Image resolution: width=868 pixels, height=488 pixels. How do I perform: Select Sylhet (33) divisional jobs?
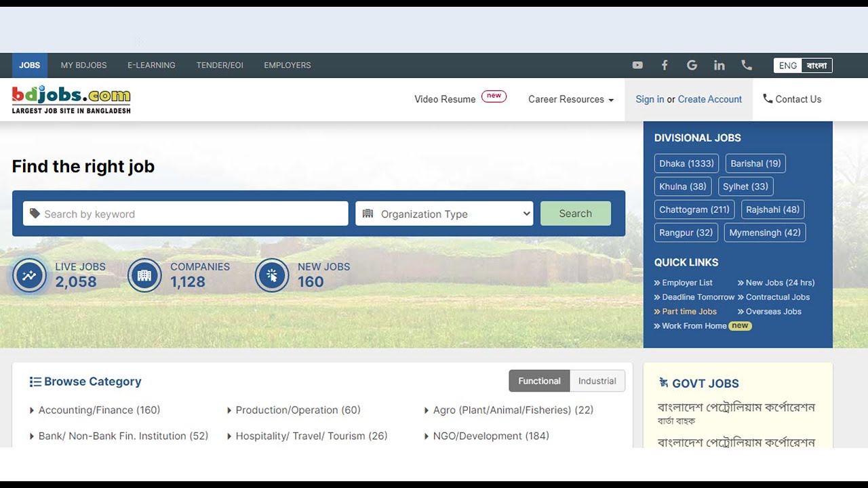746,186
